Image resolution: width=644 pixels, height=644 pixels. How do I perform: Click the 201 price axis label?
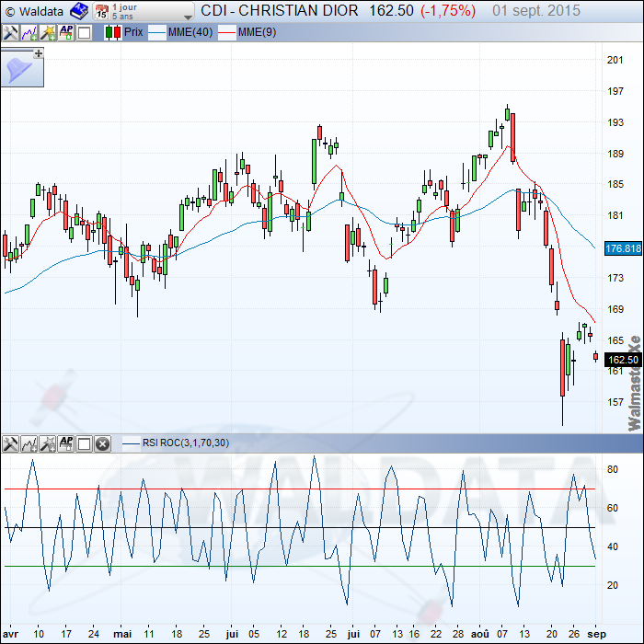pyautogui.click(x=615, y=60)
